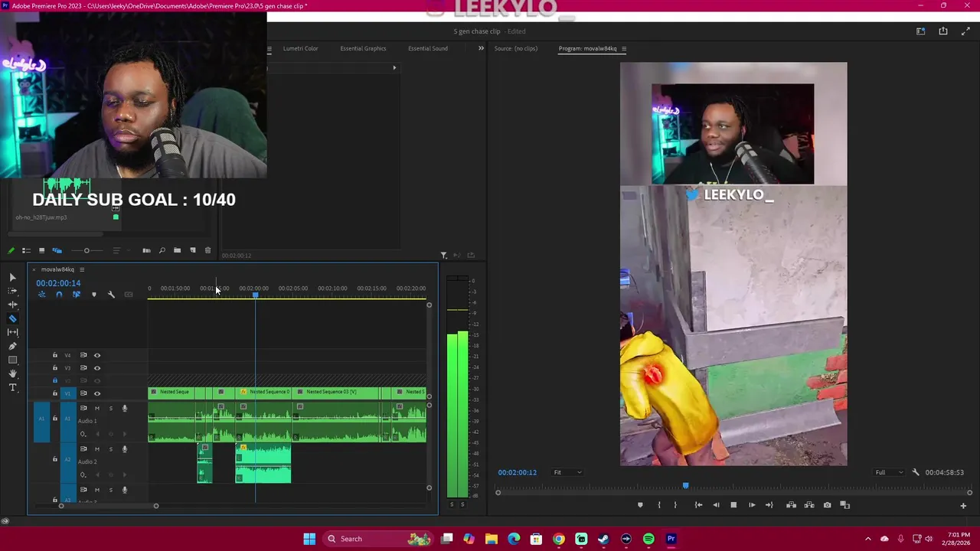980x551 pixels.
Task: Select the Selection tool arrow
Action: 12,277
